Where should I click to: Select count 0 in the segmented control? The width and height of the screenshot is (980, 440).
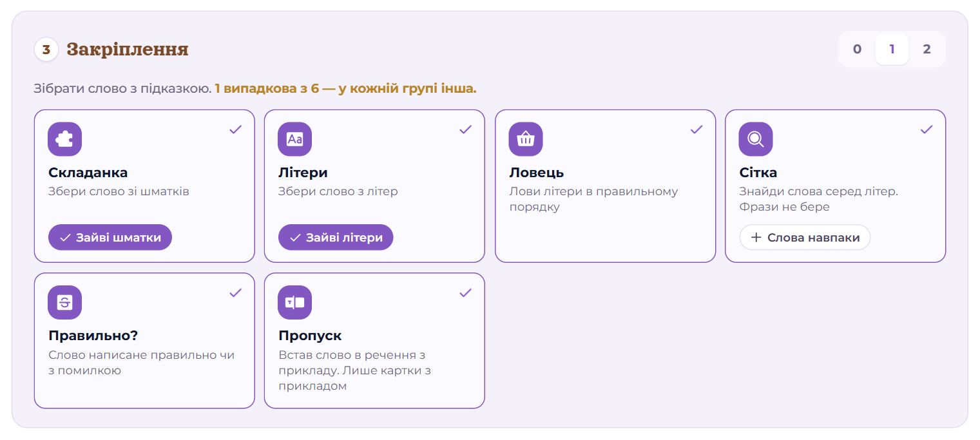pos(857,49)
